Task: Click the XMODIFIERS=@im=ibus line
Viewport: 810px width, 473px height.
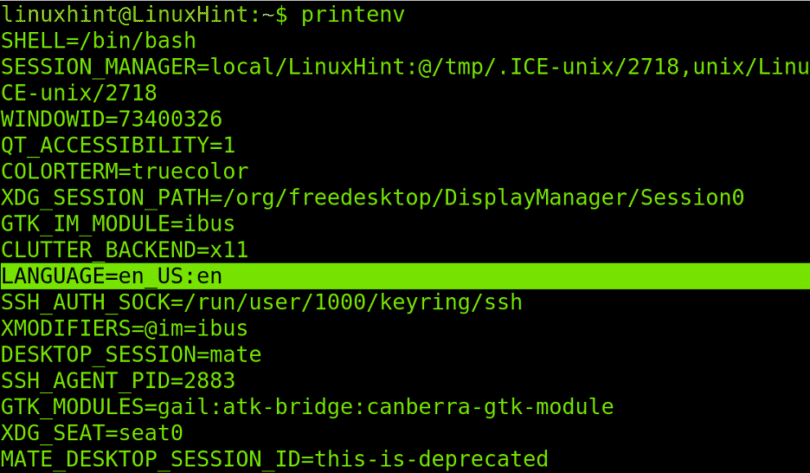Action: point(124,328)
